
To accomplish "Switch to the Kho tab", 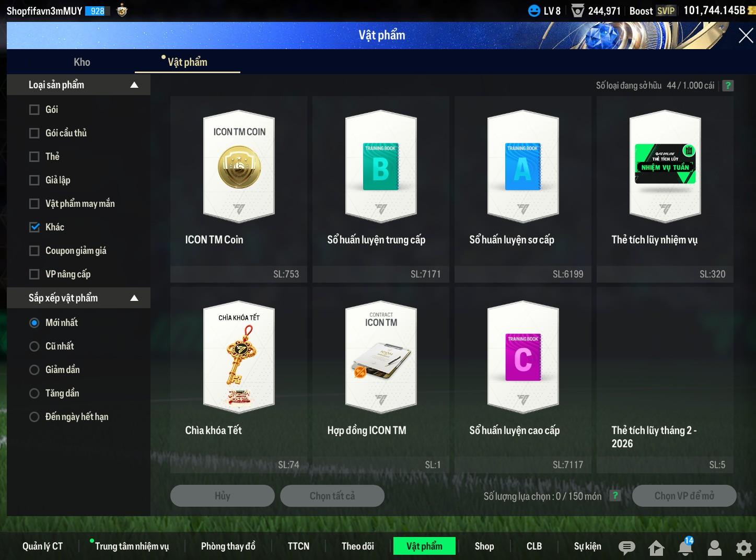I will 82,62.
